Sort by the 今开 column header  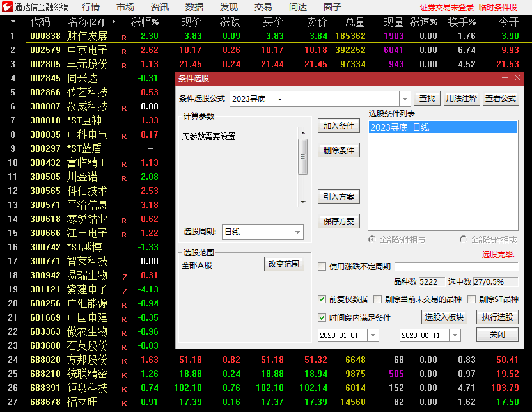point(508,22)
